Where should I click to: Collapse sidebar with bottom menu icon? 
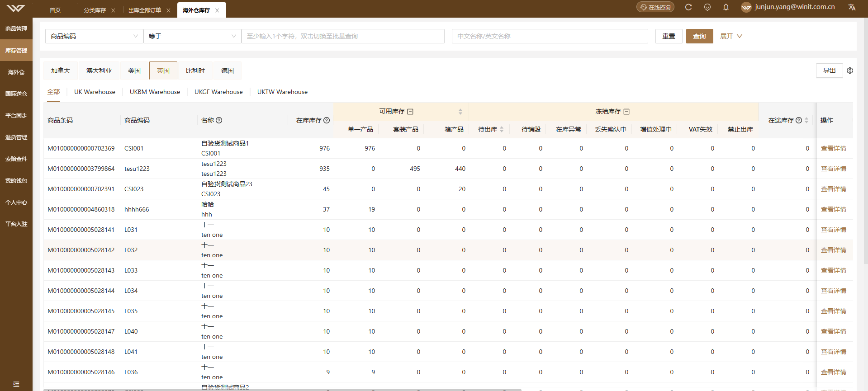16,384
